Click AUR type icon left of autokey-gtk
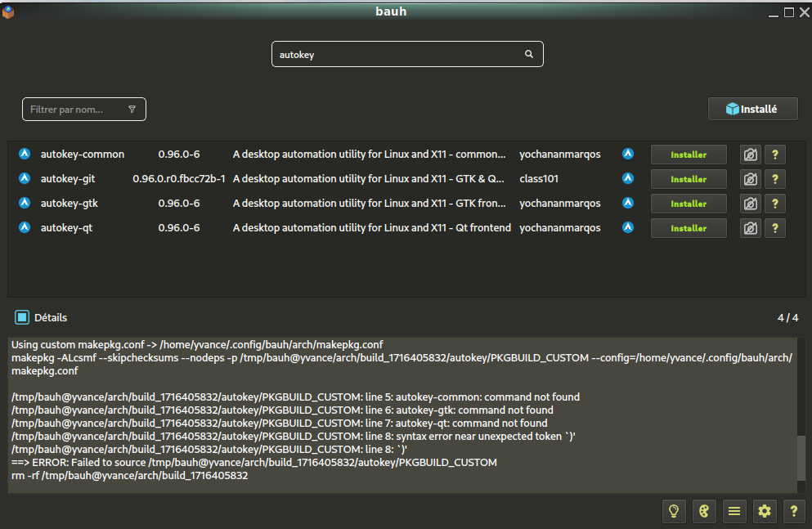The image size is (812, 529). 25,203
